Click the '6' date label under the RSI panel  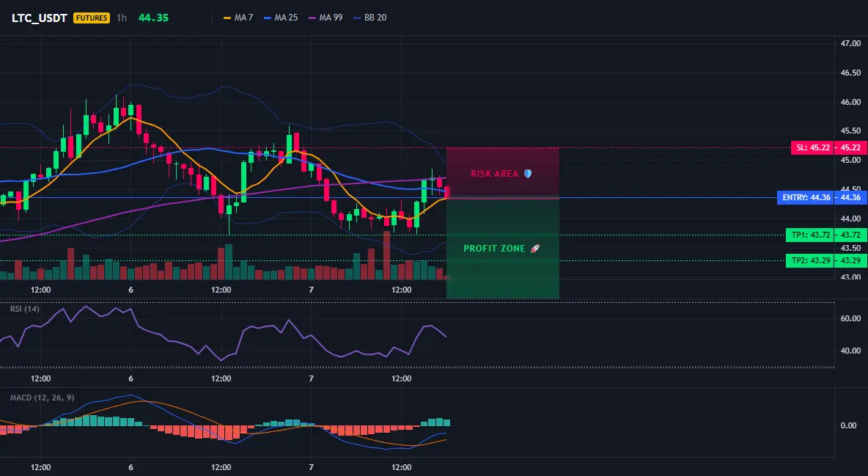(x=130, y=378)
